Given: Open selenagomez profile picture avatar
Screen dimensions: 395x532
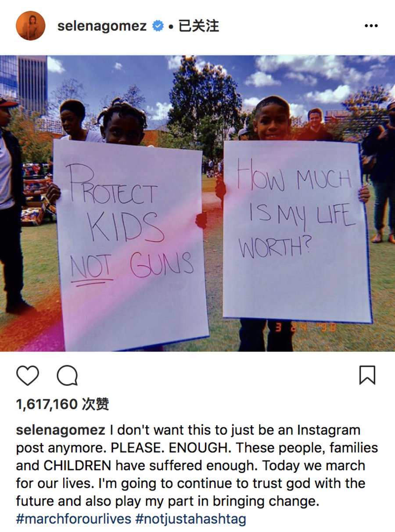Looking at the screenshot, I should point(31,25).
